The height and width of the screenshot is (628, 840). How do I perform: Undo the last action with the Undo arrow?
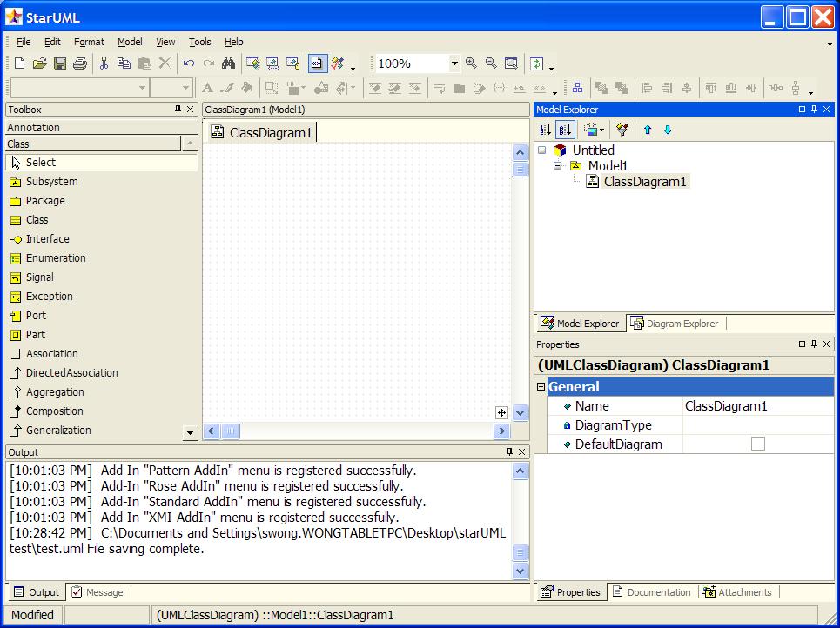click(x=189, y=63)
